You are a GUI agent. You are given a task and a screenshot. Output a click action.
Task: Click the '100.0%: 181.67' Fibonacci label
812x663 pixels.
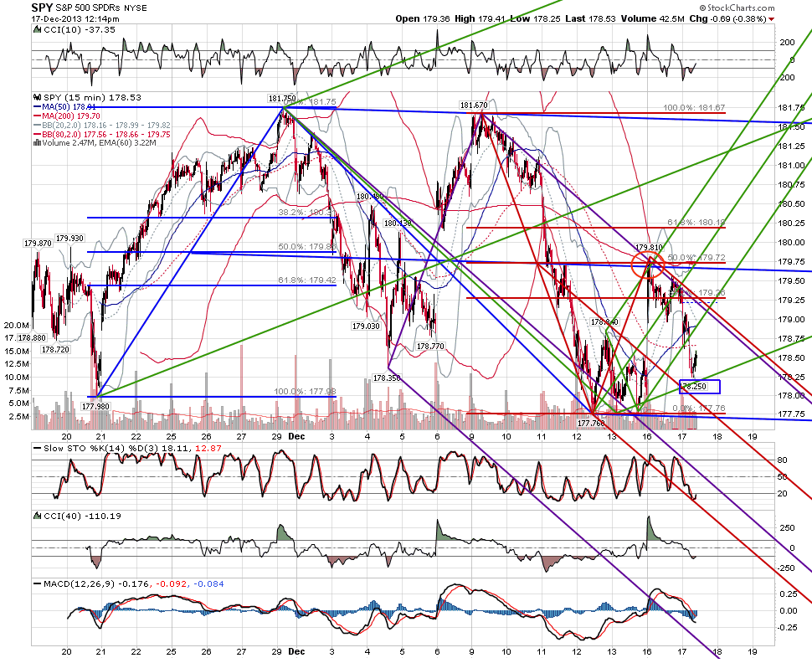pyautogui.click(x=695, y=108)
